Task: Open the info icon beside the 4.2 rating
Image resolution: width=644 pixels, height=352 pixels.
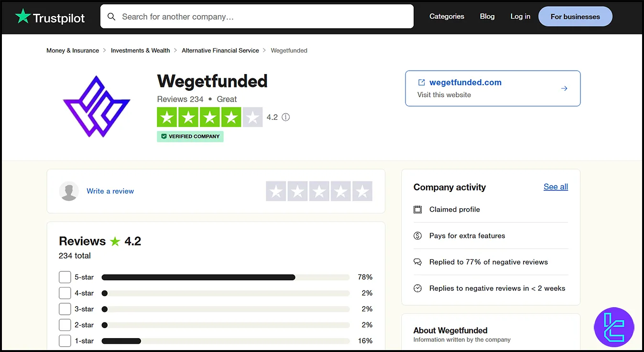Action: click(285, 117)
